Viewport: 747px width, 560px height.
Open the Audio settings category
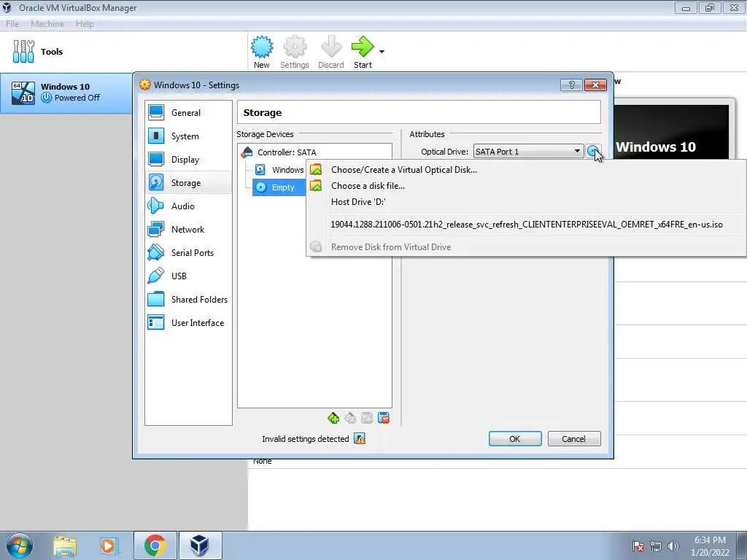[x=188, y=206]
